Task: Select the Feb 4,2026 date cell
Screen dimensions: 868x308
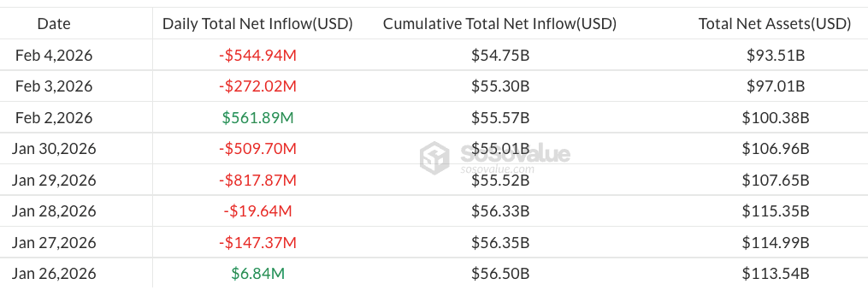Action: pyautogui.click(x=54, y=56)
